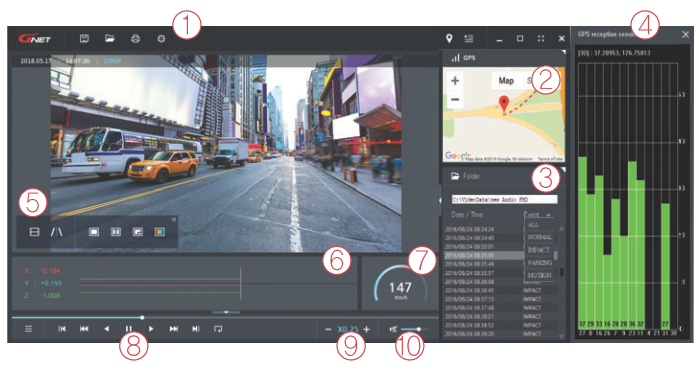Toggle the GPS map pin panel
The width and height of the screenshot is (699, 370).
(449, 39)
